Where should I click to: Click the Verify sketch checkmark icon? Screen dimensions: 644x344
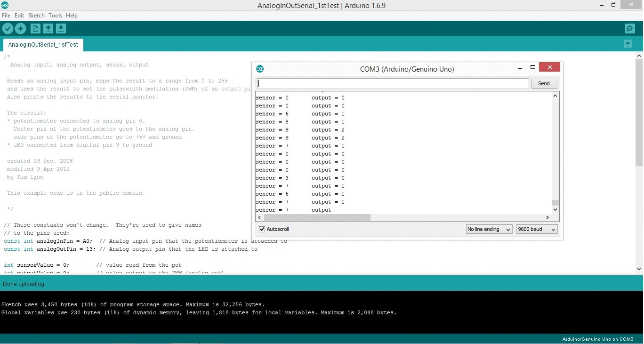pyautogui.click(x=8, y=29)
